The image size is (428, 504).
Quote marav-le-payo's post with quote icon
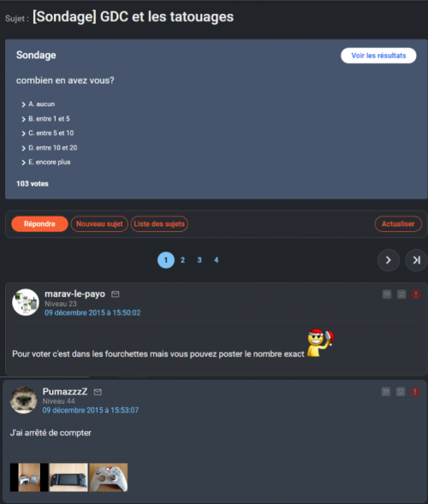387,294
